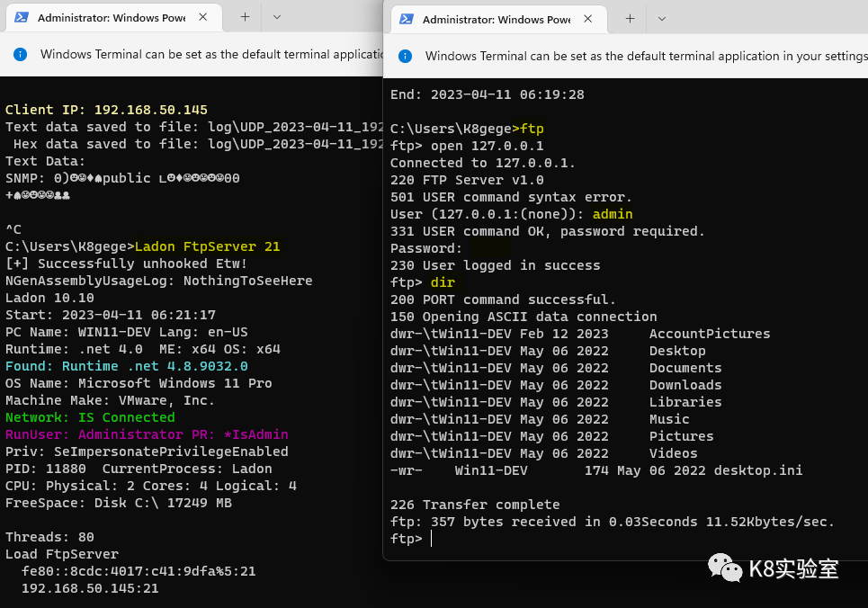The image size is (868, 608).
Task: Click '220 FTP Server v1.0' response
Action: [x=467, y=180]
